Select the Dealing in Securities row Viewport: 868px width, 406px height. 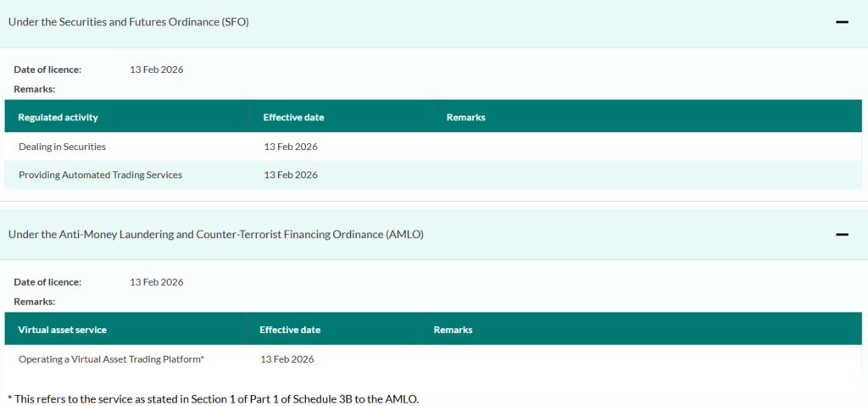(433, 147)
